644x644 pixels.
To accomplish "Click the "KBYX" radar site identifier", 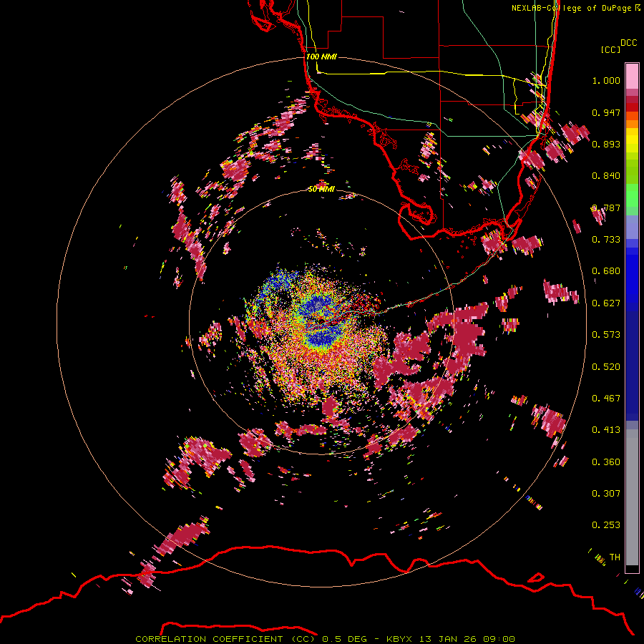I will click(401, 639).
